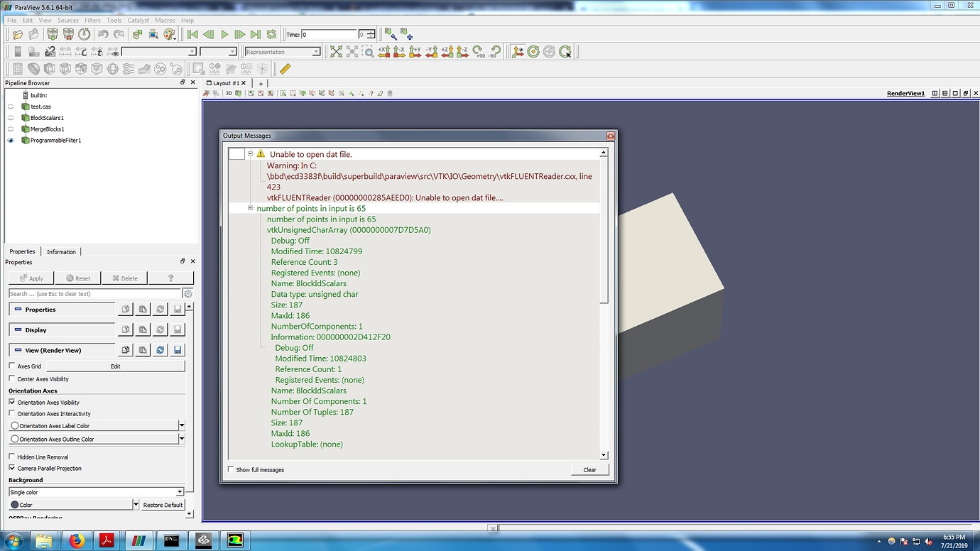Enable Orientation Axes Interactivity
The width and height of the screenshot is (980, 551).
11,413
